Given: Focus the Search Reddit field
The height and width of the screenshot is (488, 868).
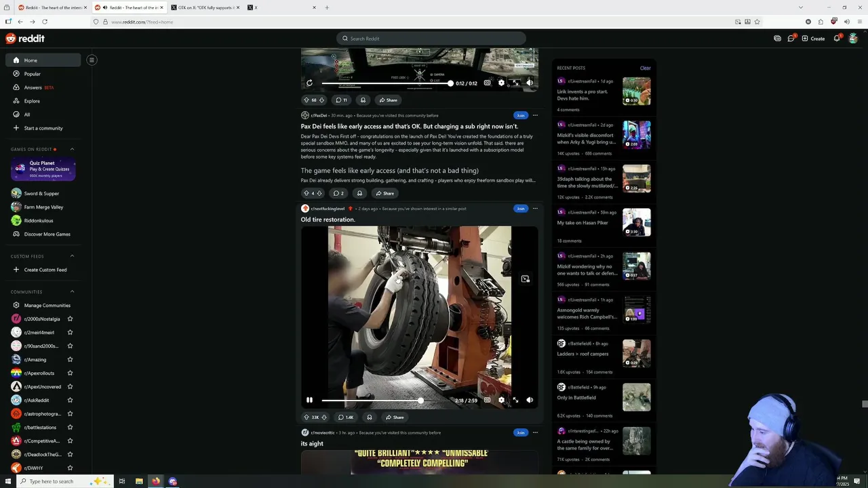Looking at the screenshot, I should (431, 39).
